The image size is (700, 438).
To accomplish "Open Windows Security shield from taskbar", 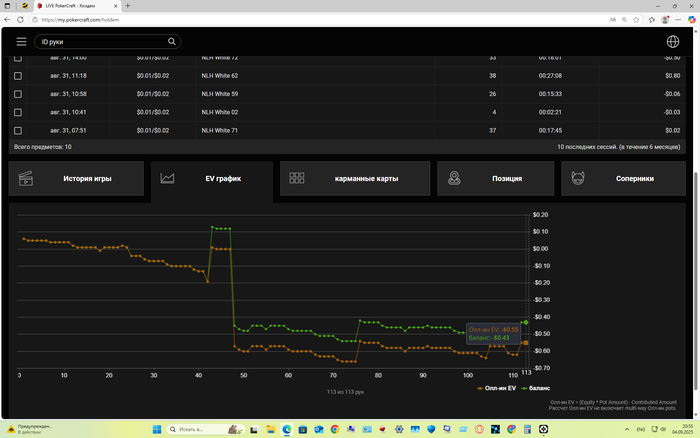I will click(x=431, y=430).
